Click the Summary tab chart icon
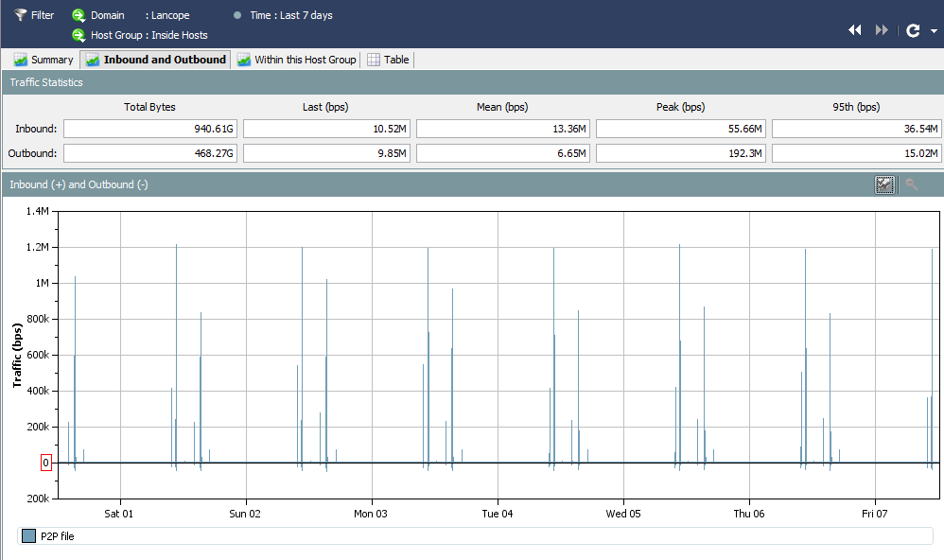Viewport: 944px width, 560px height. 21,60
